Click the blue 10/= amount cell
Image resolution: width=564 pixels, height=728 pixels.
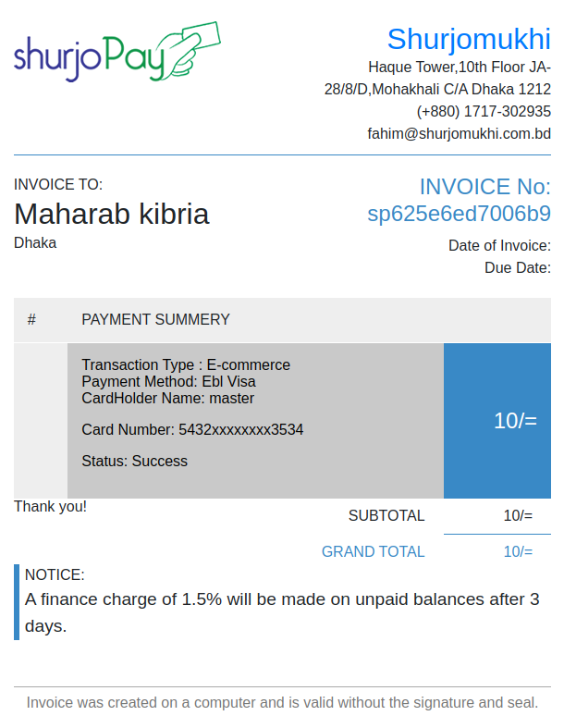click(x=497, y=421)
